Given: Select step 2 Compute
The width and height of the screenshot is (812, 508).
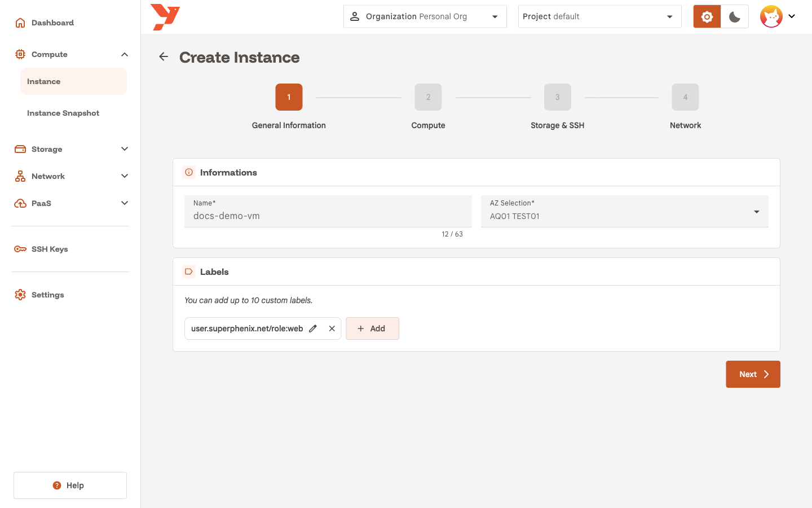Looking at the screenshot, I should tap(428, 97).
